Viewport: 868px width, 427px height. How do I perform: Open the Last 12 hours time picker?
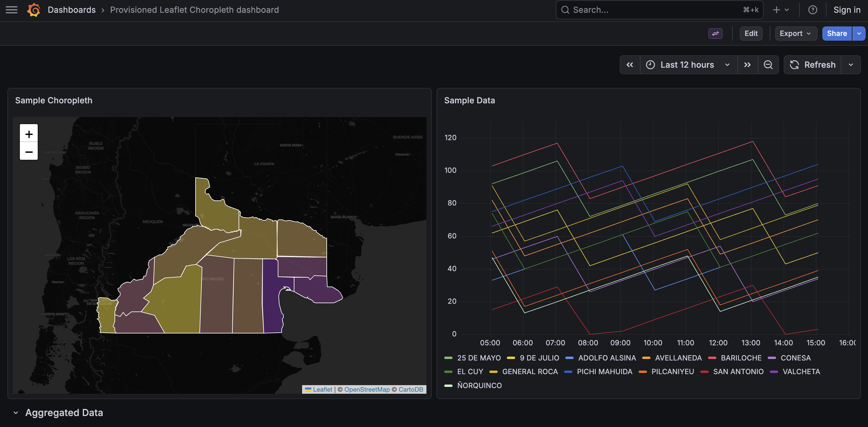pos(687,65)
